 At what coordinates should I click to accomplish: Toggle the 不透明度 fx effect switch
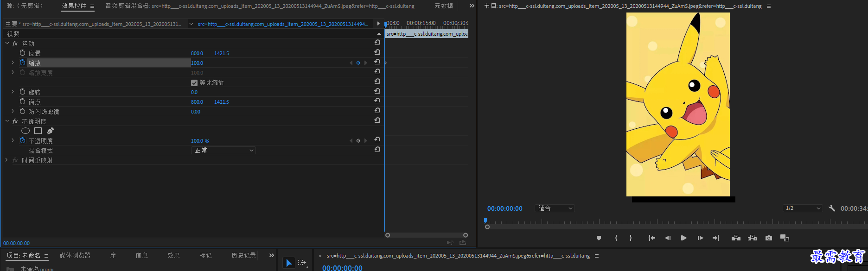pyautogui.click(x=15, y=121)
